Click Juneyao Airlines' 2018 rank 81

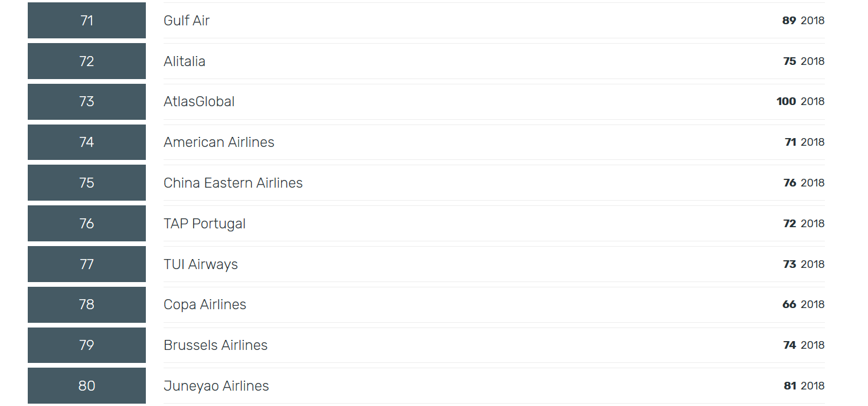point(790,386)
